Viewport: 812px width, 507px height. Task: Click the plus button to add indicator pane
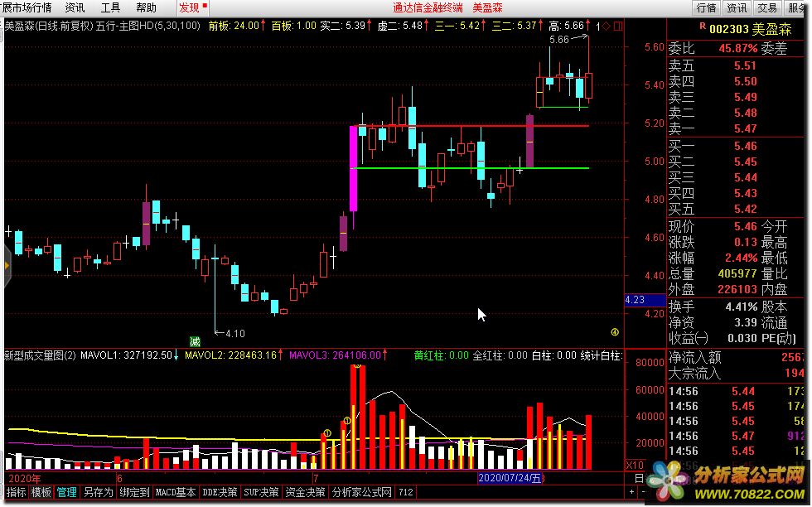(631, 491)
